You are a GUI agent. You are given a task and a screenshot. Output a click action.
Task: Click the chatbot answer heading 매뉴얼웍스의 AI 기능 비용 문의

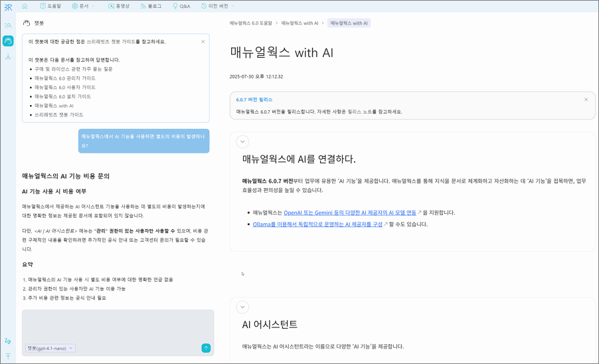click(x=66, y=176)
